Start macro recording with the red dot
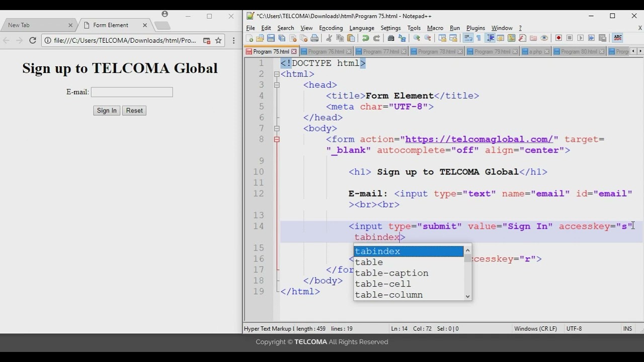644x362 pixels. point(558,38)
